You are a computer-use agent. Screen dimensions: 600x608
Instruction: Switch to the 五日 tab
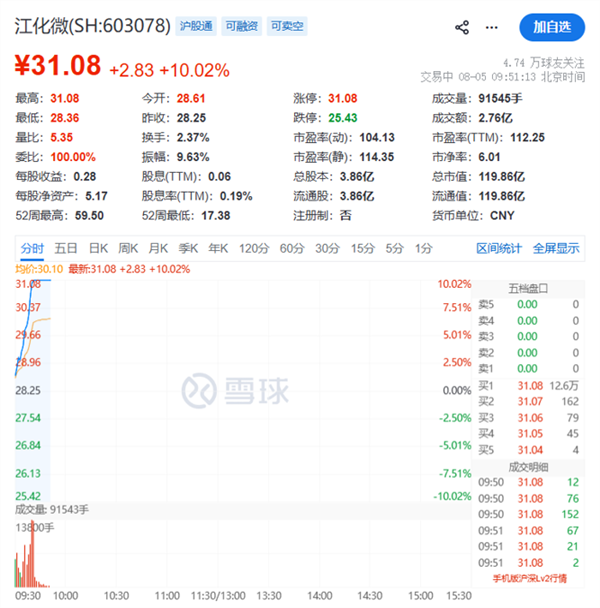(66, 248)
